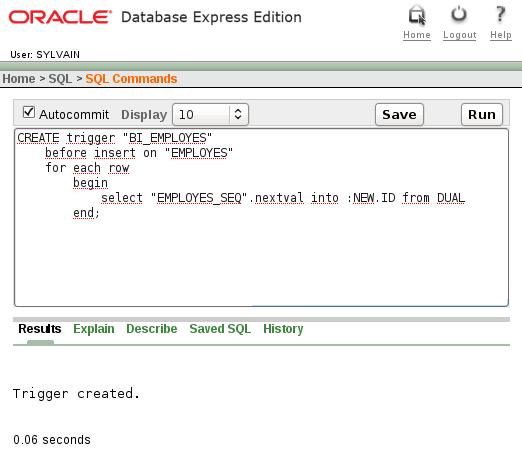The image size is (522, 454).
Task: Go to Home in breadcrumb
Action: point(19,79)
